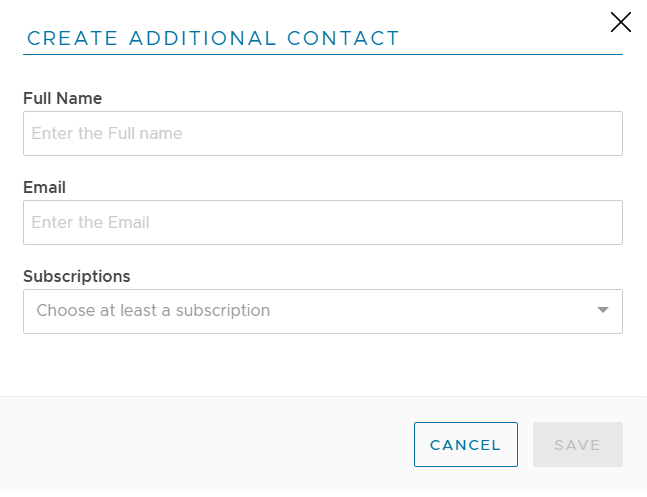Place cursor in the name entry box
This screenshot has height=497, width=647.
pos(323,133)
